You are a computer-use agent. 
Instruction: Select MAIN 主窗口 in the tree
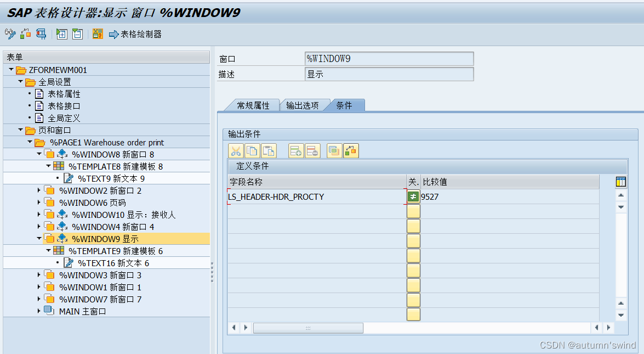coord(83,312)
